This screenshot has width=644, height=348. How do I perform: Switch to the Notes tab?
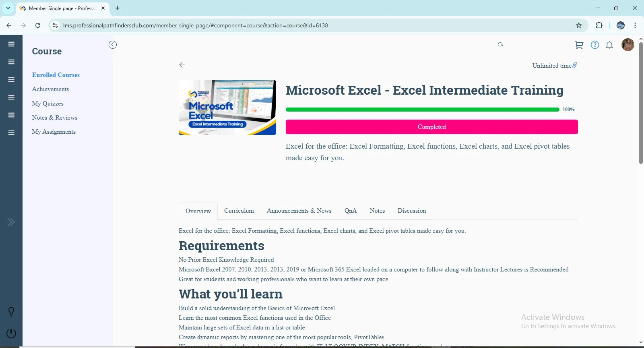(x=377, y=211)
